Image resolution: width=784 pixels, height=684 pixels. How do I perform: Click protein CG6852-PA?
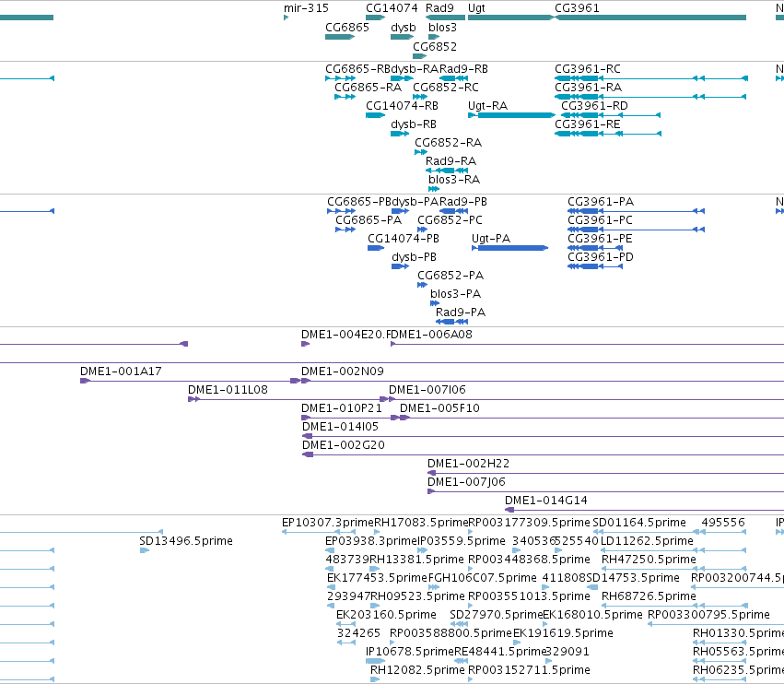[x=451, y=276]
